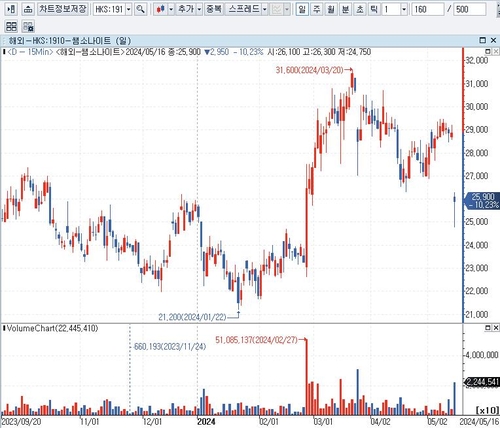500x428 pixels.
Task: Click the 2023/09/20 start date label
Action: click(22, 421)
